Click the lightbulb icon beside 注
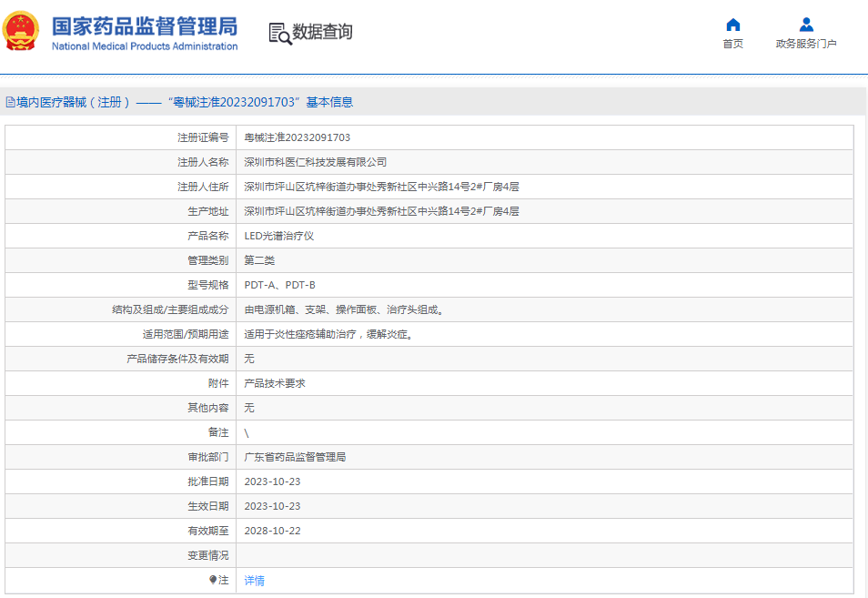Image resolution: width=868 pixels, height=598 pixels. pos(213,580)
